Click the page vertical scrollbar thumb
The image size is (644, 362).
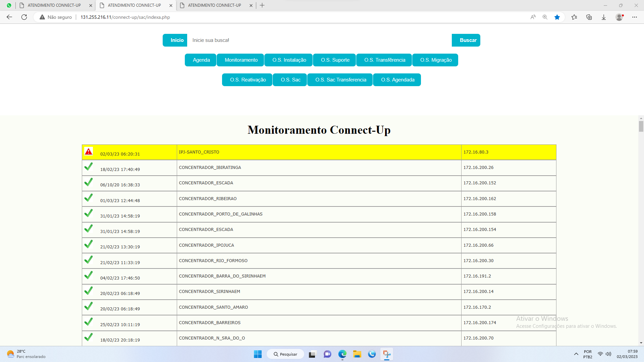pyautogui.click(x=641, y=126)
